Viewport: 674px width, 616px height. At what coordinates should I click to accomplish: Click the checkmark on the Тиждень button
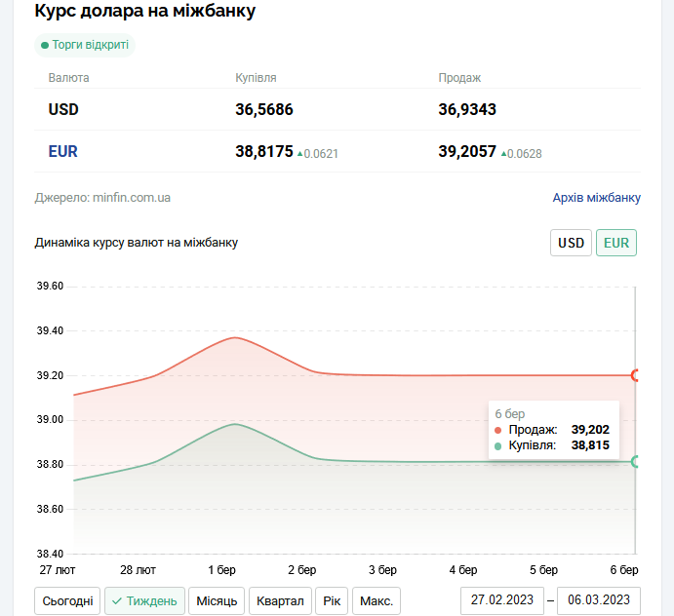pos(117,600)
